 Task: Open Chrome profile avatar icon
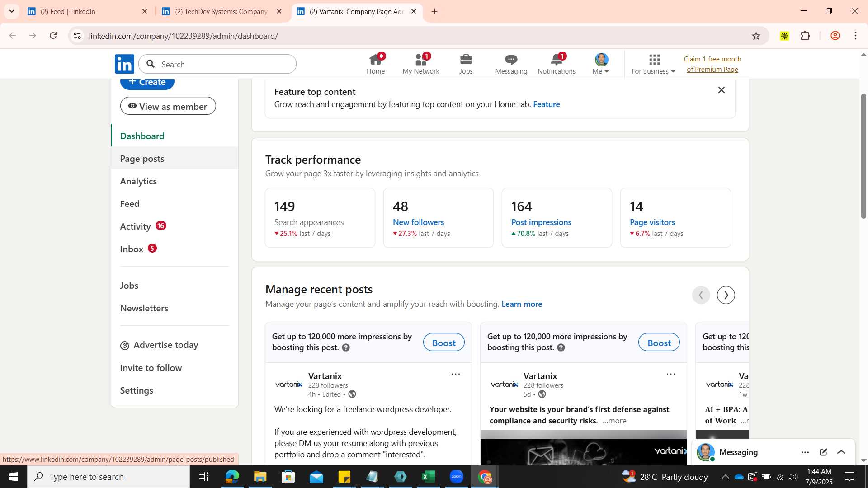[x=835, y=36]
